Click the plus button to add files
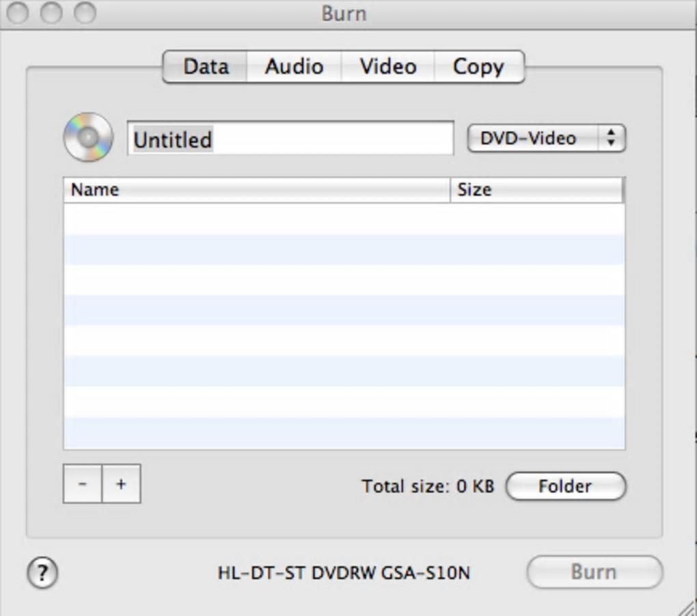The width and height of the screenshot is (697, 616). pyautogui.click(x=121, y=484)
